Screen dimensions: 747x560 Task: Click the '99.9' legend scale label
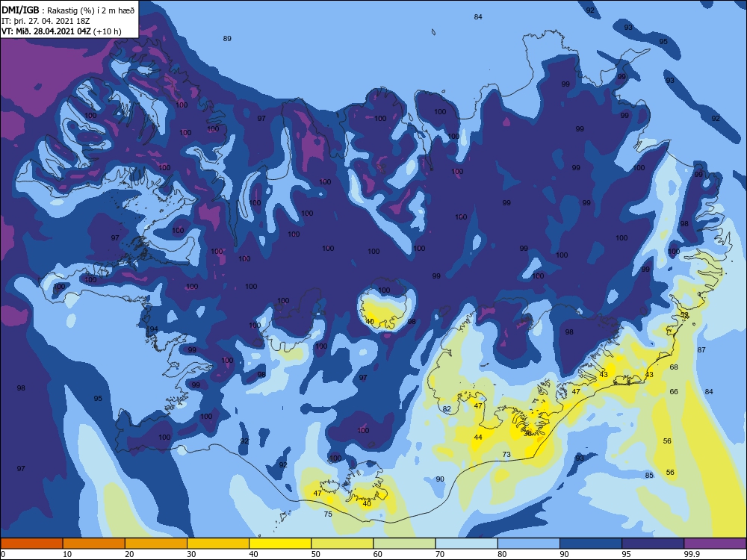click(692, 554)
